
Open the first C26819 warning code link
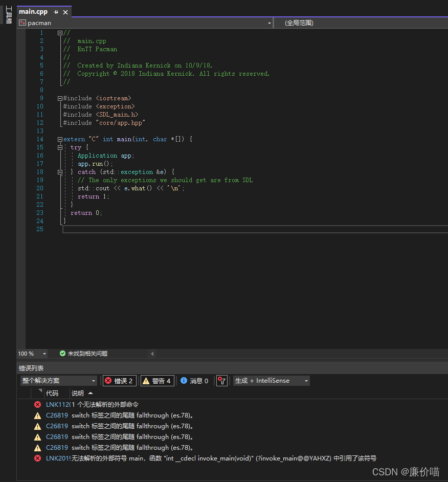click(57, 415)
